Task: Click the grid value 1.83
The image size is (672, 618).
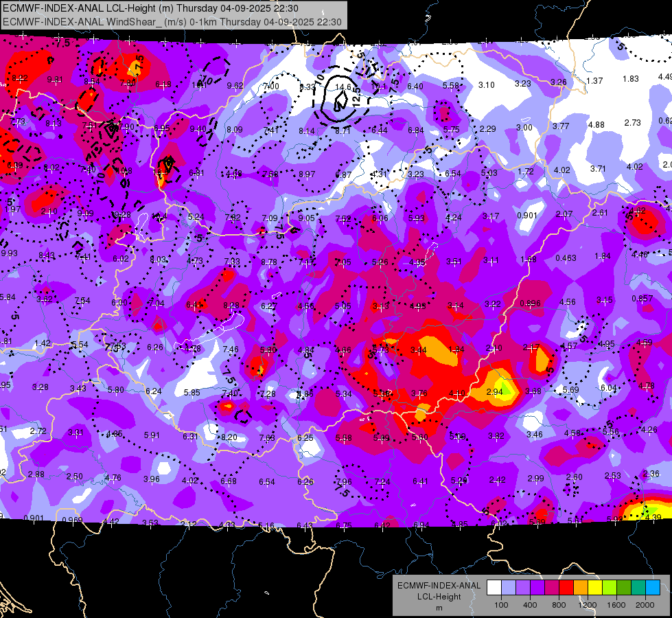Action: 631,78
